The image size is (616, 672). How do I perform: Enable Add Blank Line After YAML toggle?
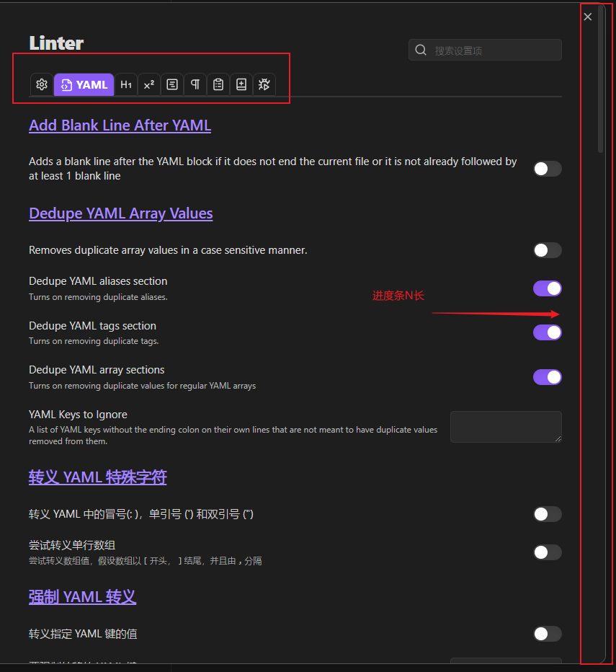547,169
